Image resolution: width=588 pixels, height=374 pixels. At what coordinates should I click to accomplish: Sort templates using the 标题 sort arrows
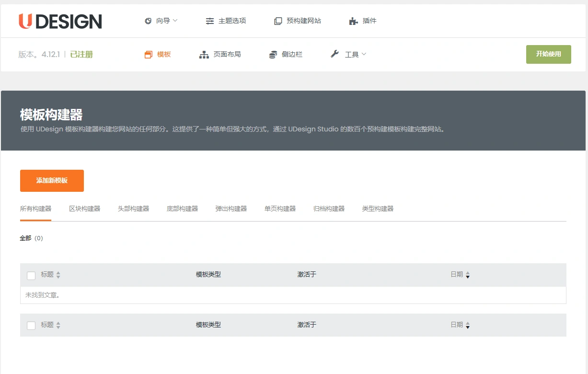pyautogui.click(x=58, y=275)
